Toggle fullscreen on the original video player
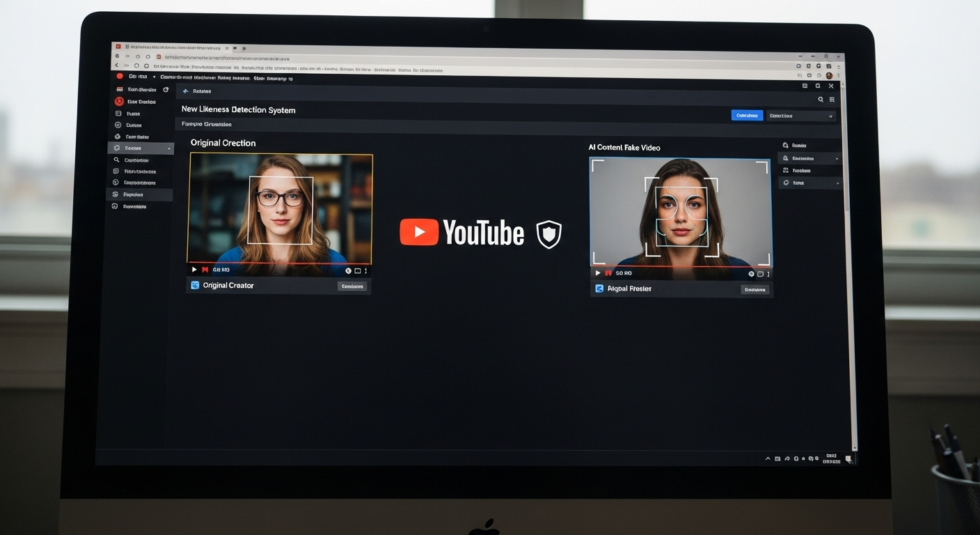The width and height of the screenshot is (980, 535). [x=358, y=270]
